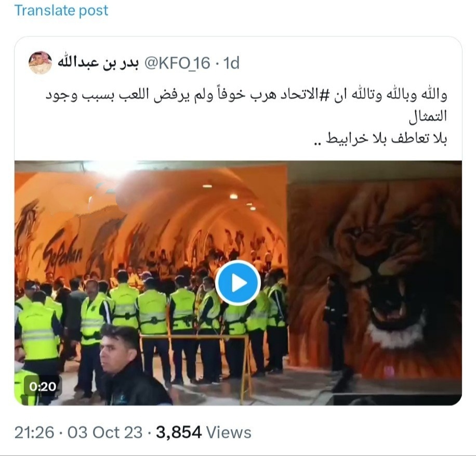Click the 03 Oct 23 date

click(105, 432)
